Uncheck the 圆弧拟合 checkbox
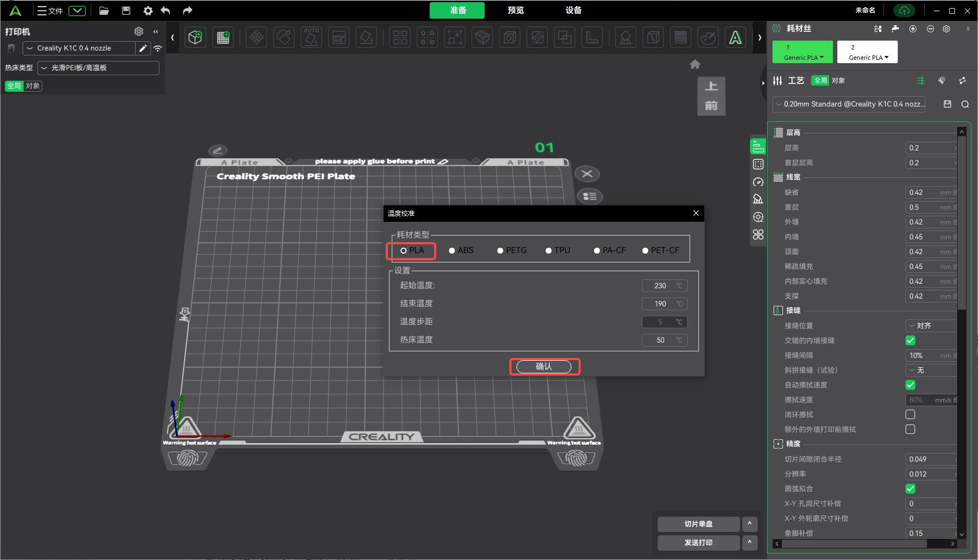 click(910, 489)
